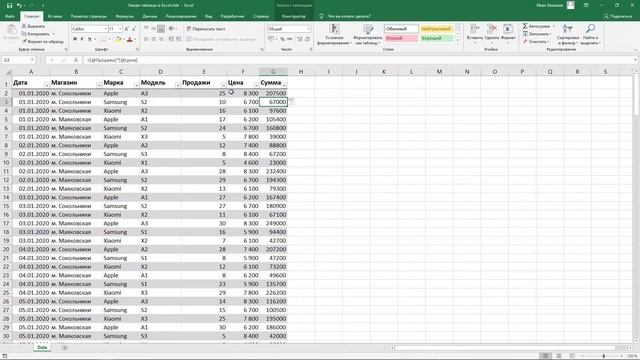Decrease decimal places

coord(307,39)
